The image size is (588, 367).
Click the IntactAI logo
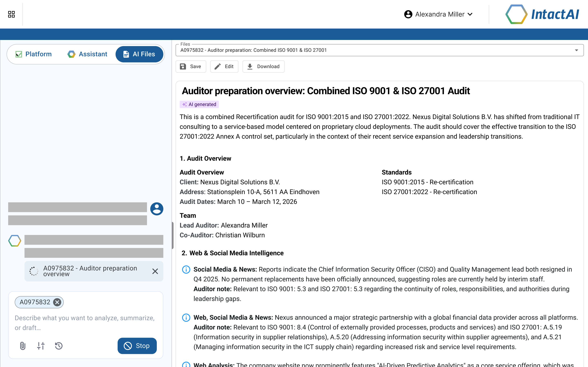click(542, 14)
